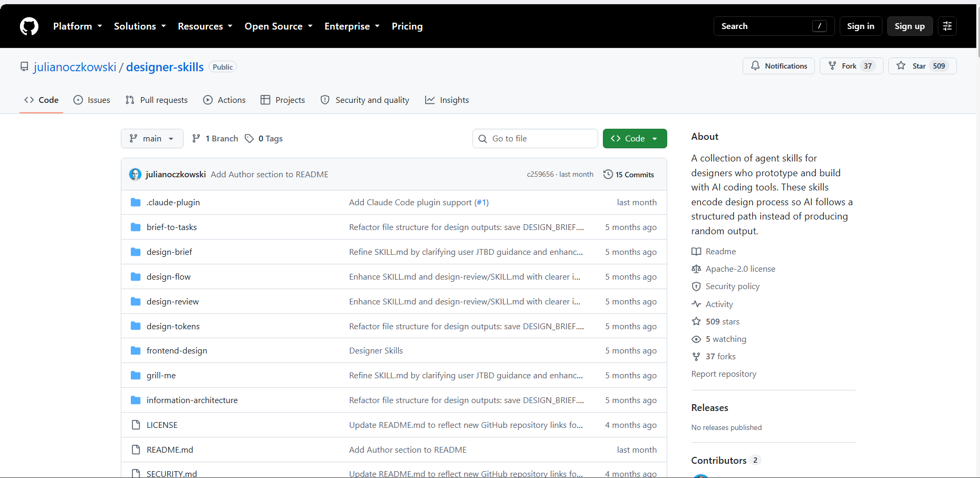Open the green Code dropdown button

coord(635,138)
